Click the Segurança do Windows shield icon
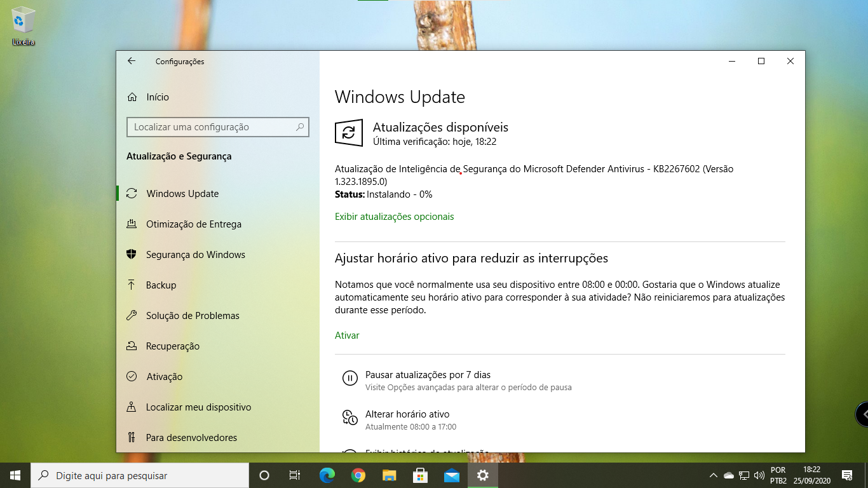This screenshot has height=488, width=868. click(132, 255)
